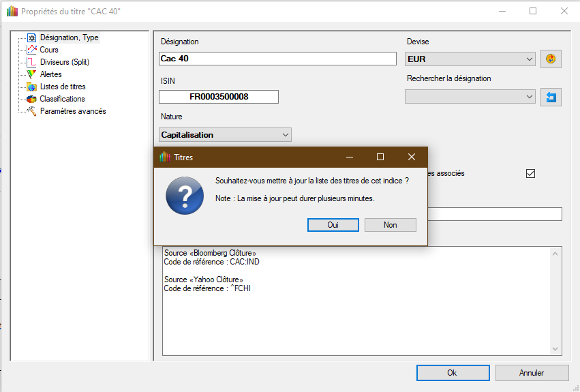
Task: Expand the Rechercher la désignation dropdown
Action: point(470,97)
